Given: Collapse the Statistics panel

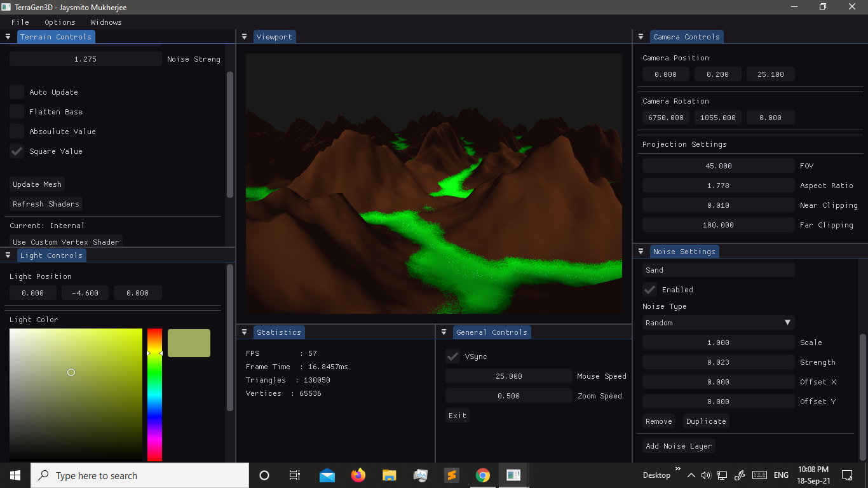Looking at the screenshot, I should pos(244,332).
